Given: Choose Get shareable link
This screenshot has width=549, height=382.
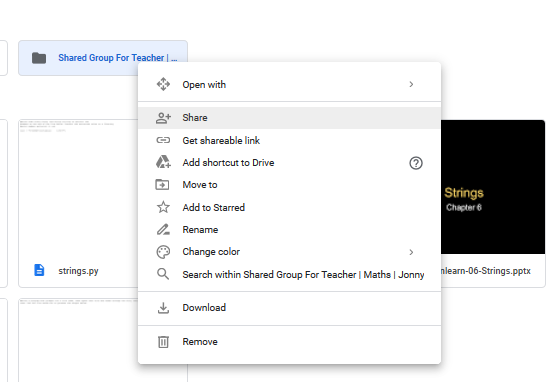Looking at the screenshot, I should click(290, 140).
